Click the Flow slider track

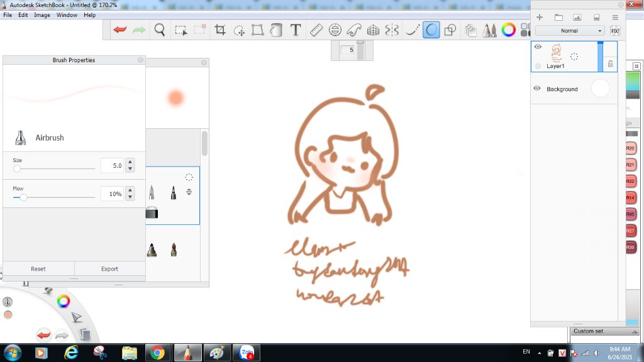tap(54, 197)
